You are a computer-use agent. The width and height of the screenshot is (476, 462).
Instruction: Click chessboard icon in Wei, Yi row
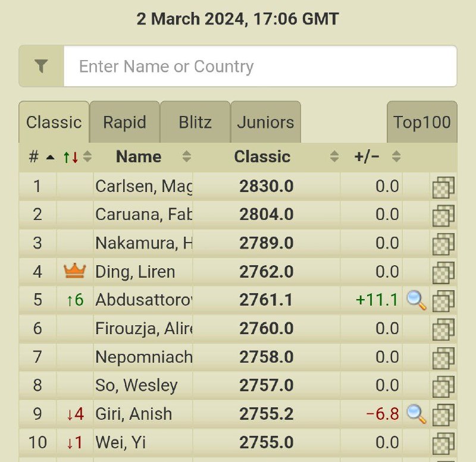pos(443,443)
